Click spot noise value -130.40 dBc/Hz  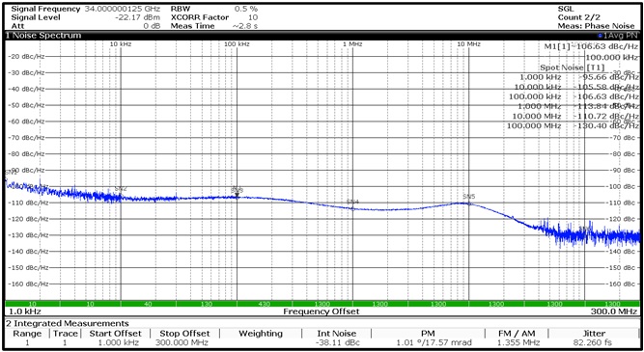pos(606,126)
